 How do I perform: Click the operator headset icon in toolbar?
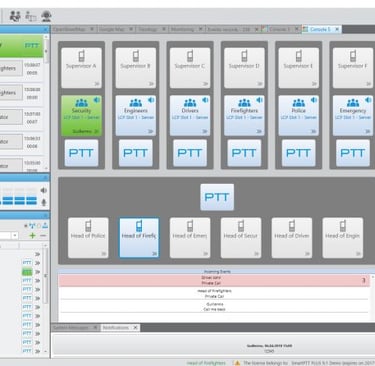coord(46,16)
